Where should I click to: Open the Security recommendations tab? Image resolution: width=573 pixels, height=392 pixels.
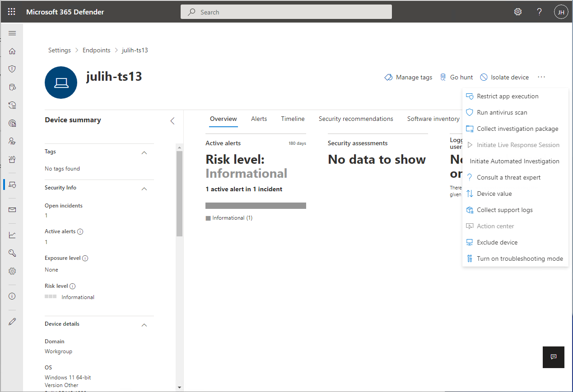(x=356, y=119)
